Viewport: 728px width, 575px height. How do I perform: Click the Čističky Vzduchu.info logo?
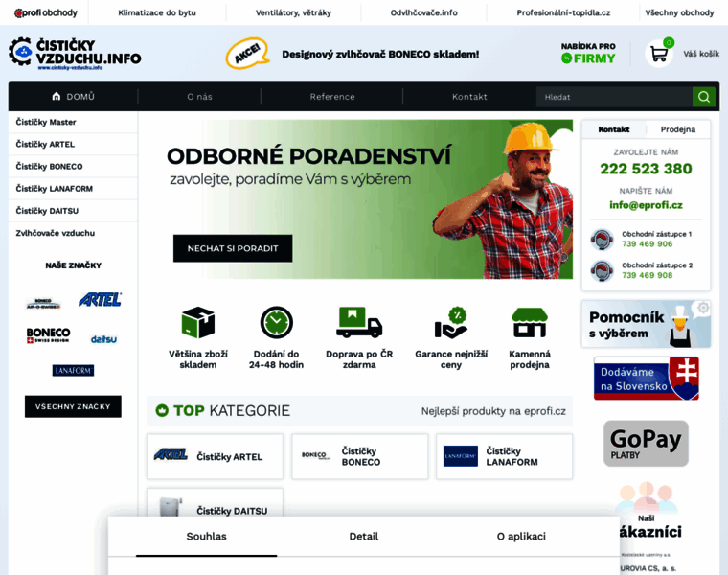(76, 54)
